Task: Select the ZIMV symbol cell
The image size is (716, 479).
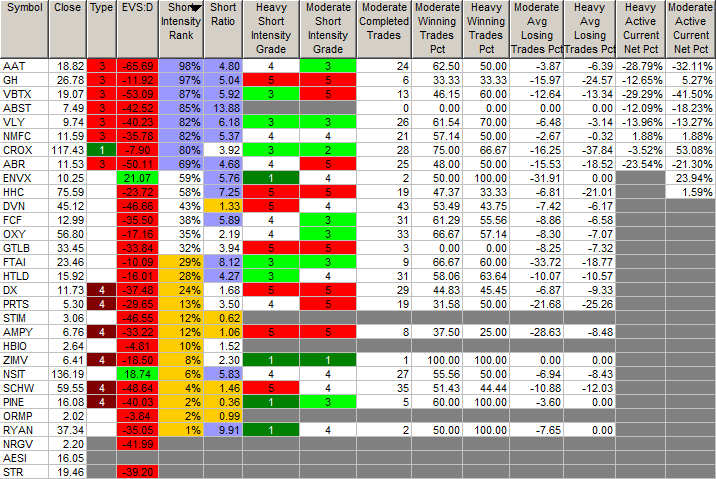Action: pyautogui.click(x=24, y=360)
